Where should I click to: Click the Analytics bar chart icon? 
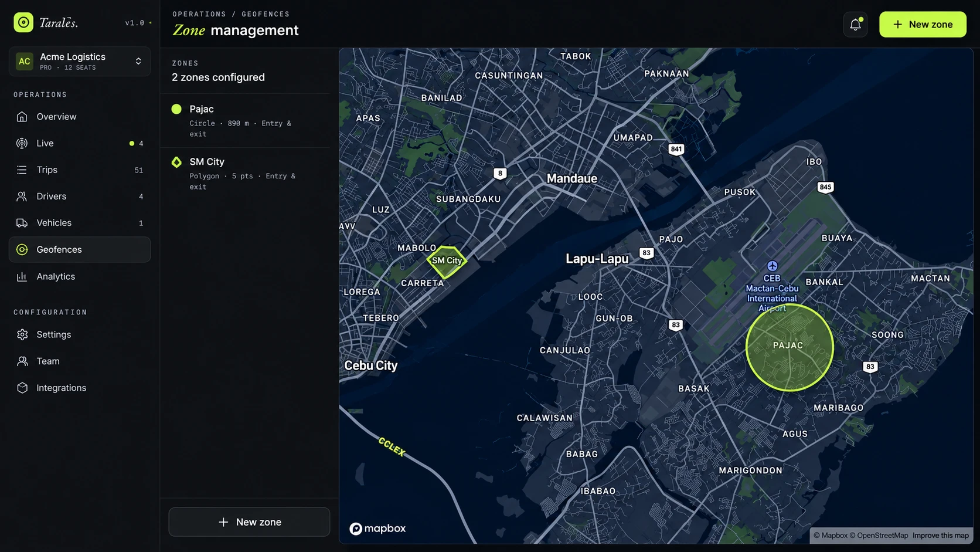(22, 276)
